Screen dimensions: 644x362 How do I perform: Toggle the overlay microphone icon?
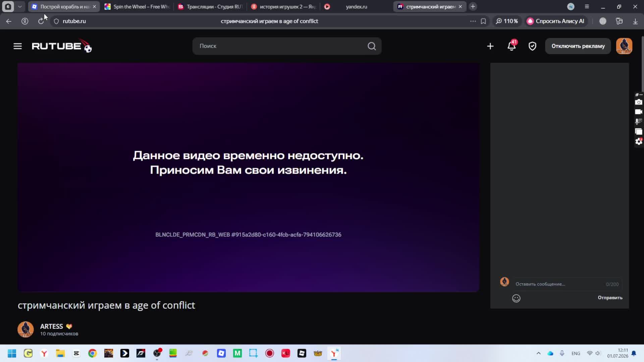coord(638,121)
